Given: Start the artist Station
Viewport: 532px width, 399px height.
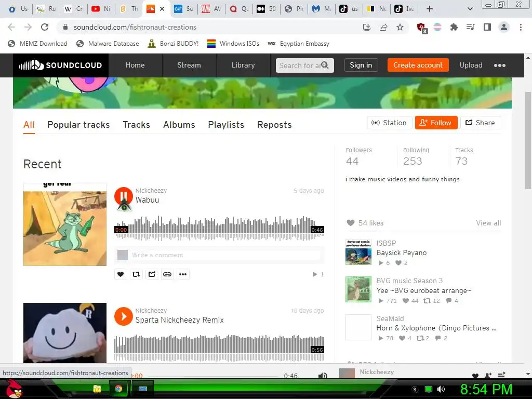Looking at the screenshot, I should click(x=390, y=123).
